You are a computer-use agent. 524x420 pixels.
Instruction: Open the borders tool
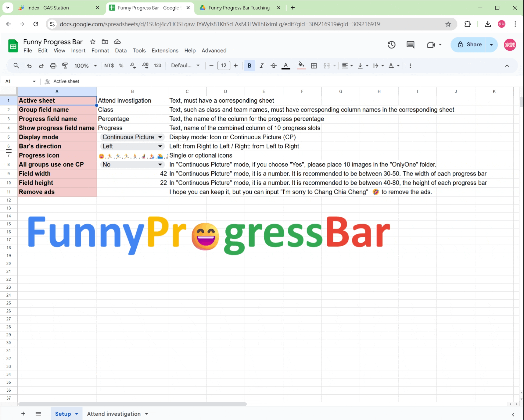tap(314, 66)
